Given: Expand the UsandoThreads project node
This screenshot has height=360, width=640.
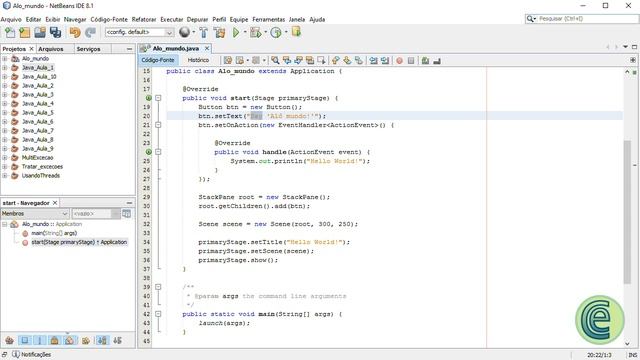Looking at the screenshot, I should [x=4, y=176].
